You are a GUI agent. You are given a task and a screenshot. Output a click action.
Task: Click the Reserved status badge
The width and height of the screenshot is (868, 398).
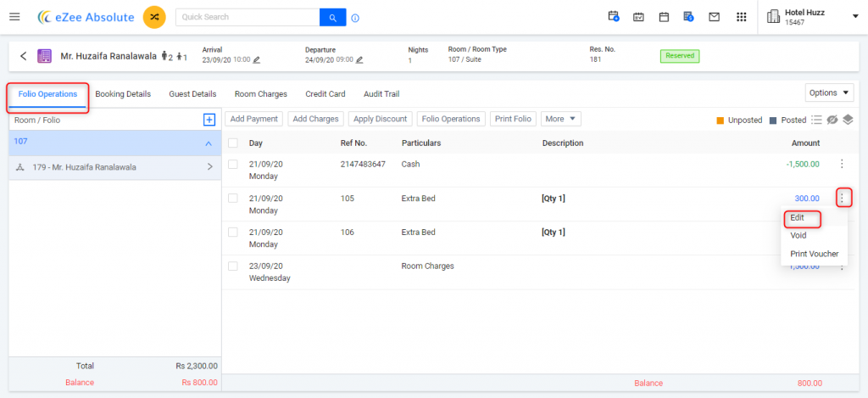tap(680, 56)
